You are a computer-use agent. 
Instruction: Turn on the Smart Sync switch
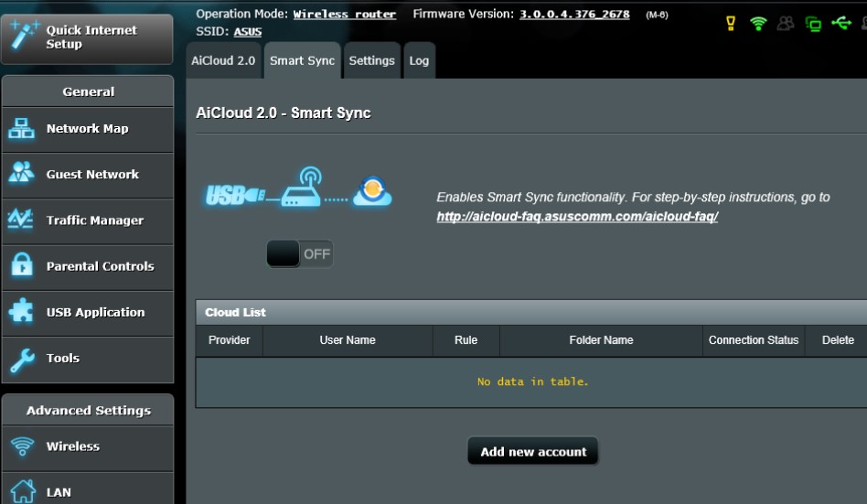pos(300,254)
